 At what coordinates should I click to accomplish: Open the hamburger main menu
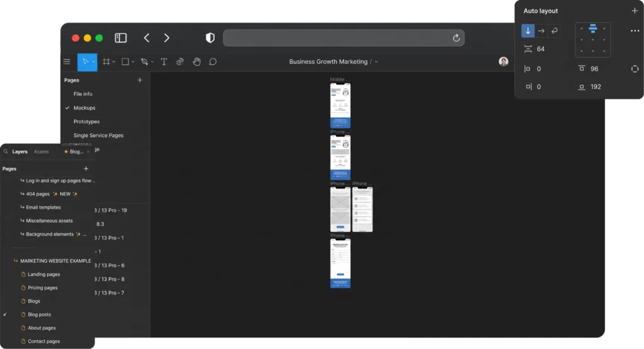67,62
